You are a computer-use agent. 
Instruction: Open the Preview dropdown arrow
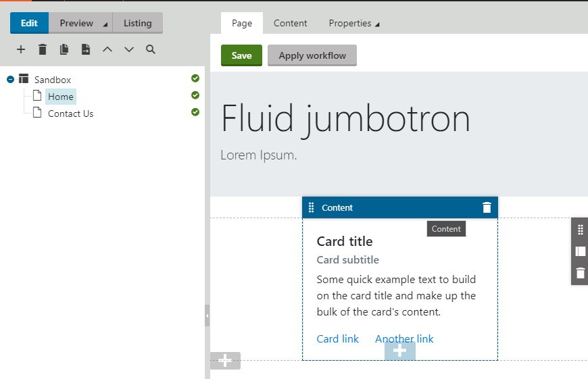pos(105,25)
